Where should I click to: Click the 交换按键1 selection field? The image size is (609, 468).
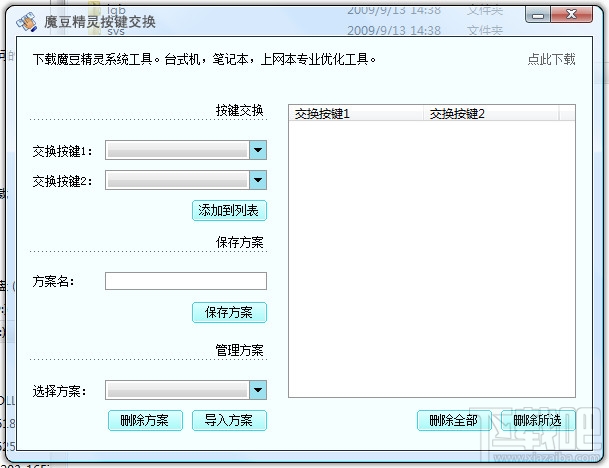coord(177,150)
